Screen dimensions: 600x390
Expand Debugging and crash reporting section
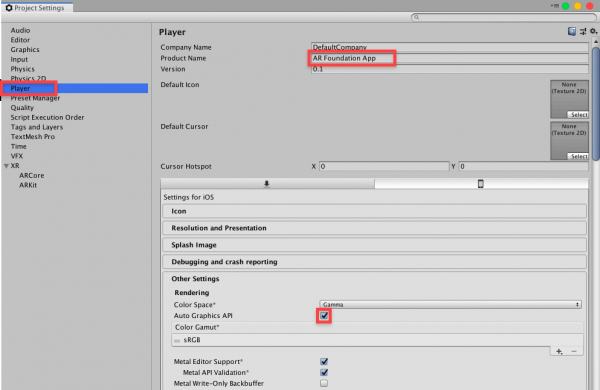(374, 262)
